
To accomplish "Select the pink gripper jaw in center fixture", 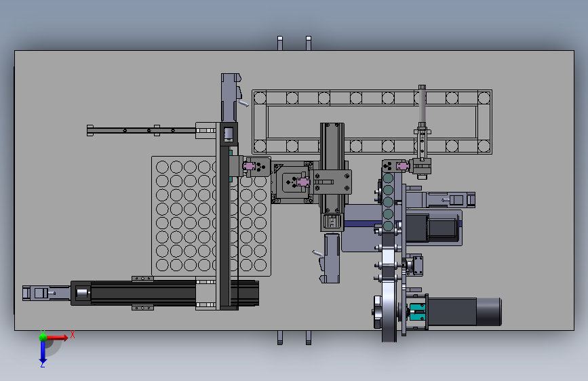I will point(303,182).
